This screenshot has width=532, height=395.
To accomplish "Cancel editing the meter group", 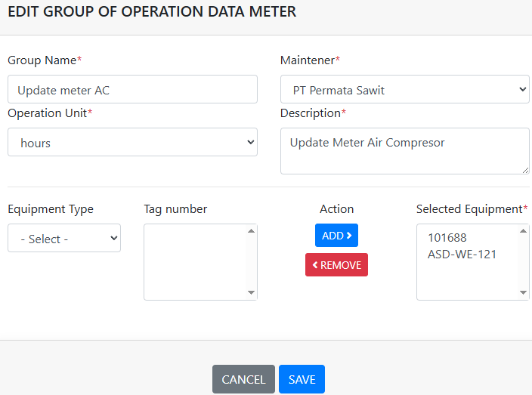I will [243, 379].
